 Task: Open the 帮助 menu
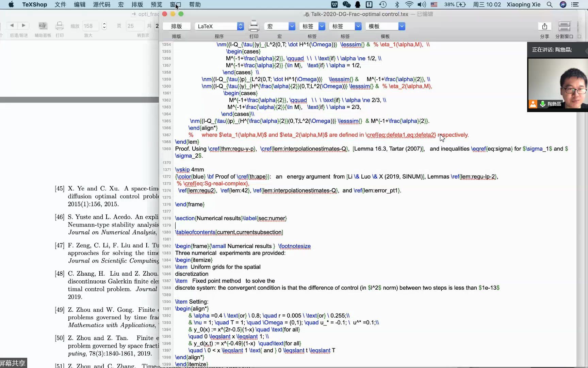(195, 4)
